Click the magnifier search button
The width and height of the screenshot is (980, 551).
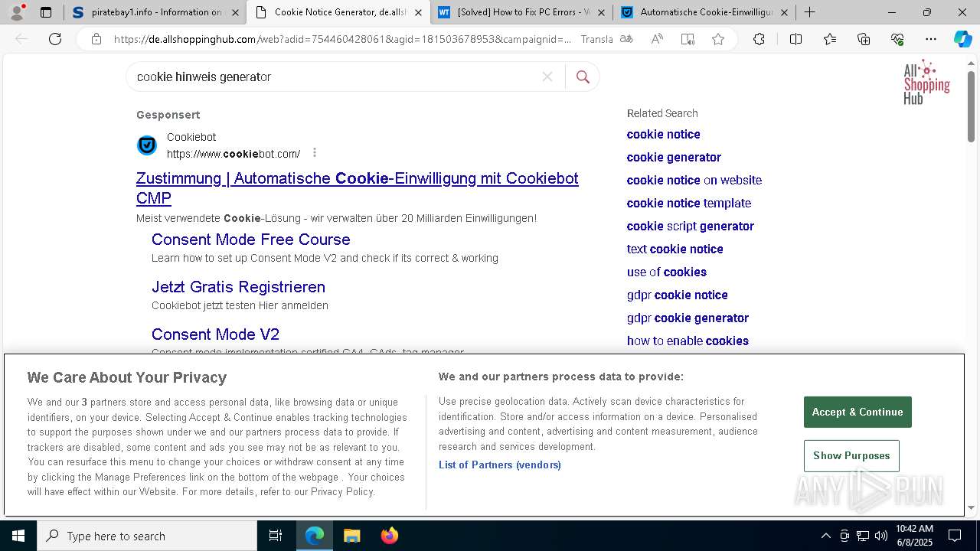[583, 77]
